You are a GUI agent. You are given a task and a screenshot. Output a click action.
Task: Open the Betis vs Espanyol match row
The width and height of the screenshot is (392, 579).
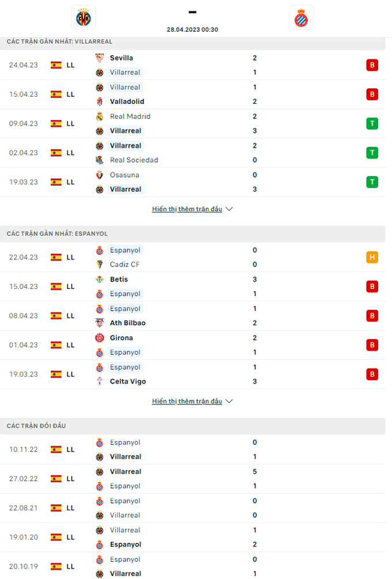point(193,287)
